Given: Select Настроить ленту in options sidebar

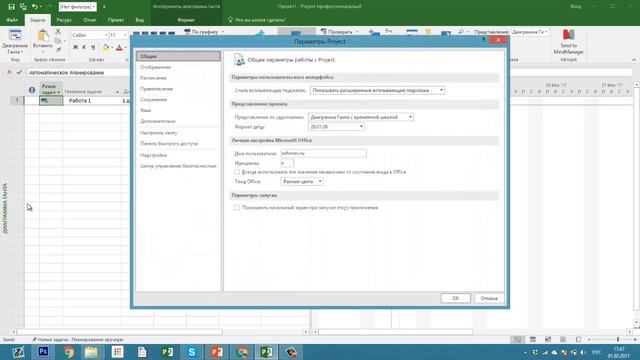Looking at the screenshot, I should tap(178, 133).
